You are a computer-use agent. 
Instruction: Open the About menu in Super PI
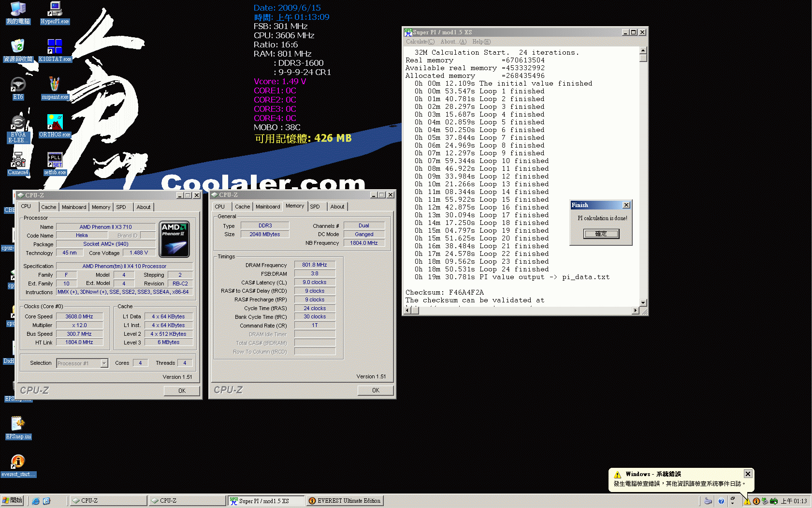coord(453,42)
